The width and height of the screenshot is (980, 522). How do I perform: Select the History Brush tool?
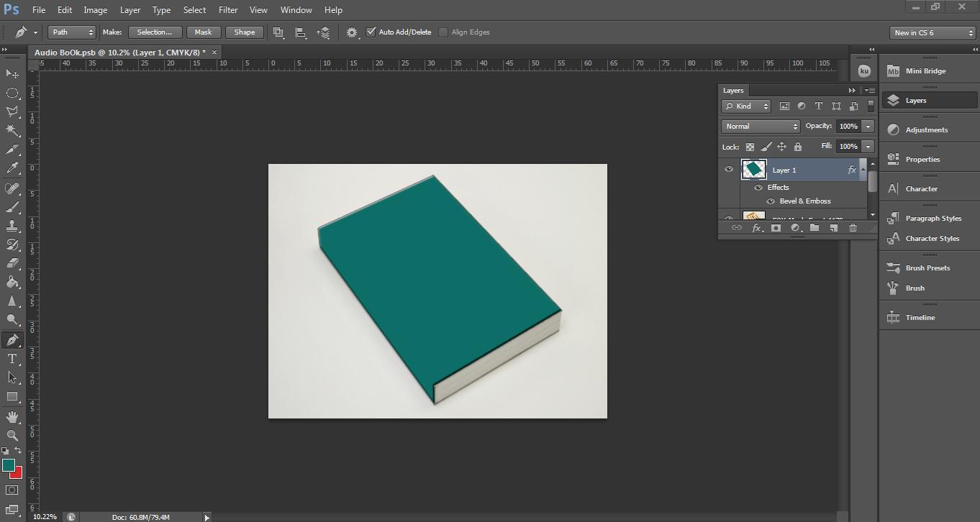tap(12, 244)
